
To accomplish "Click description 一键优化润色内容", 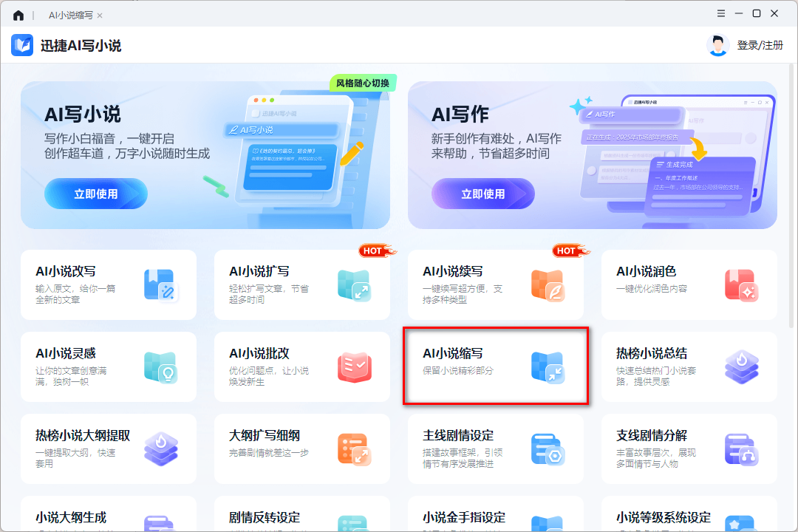I will coord(652,289).
